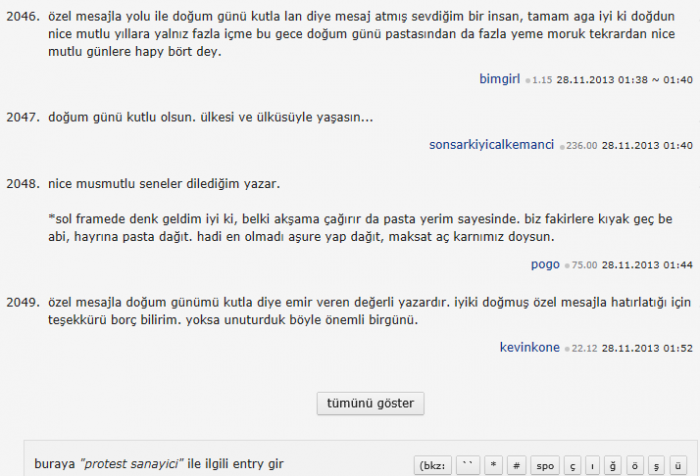The height and width of the screenshot is (476, 700).
Task: Open kevinkone author profile link
Action: 529,347
